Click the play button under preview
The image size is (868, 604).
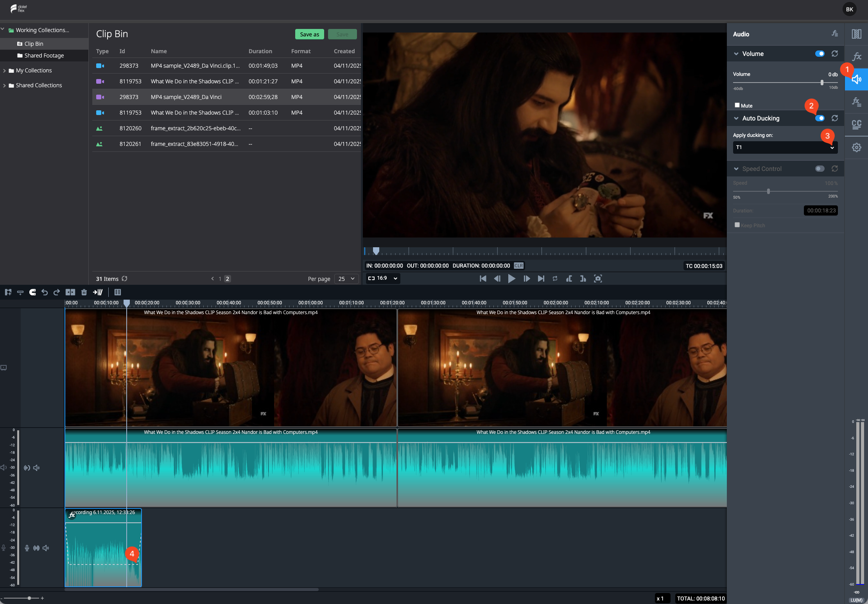click(511, 279)
